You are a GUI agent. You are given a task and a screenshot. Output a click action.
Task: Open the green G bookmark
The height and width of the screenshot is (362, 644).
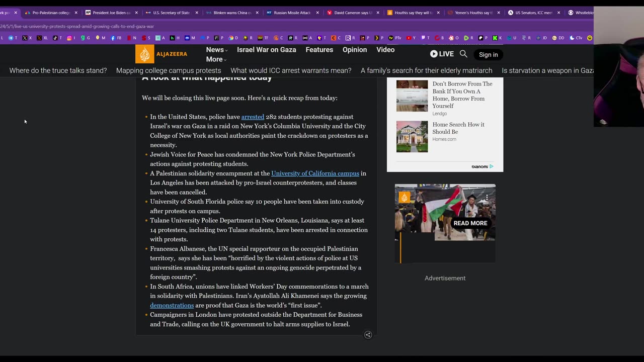click(x=86, y=38)
